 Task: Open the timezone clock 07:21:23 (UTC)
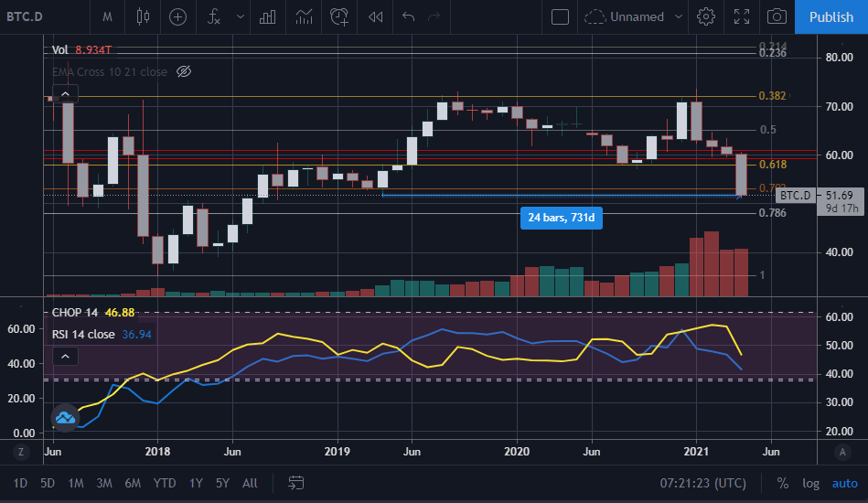(703, 483)
